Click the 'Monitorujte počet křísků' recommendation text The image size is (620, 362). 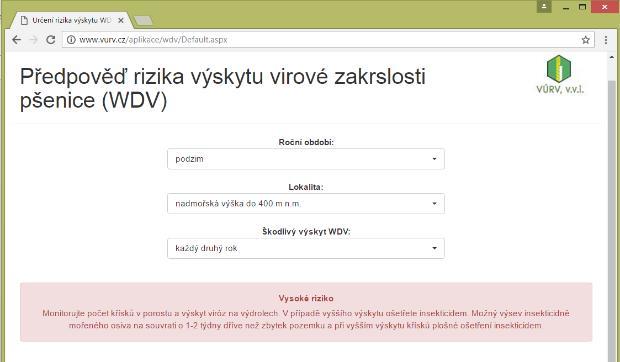(x=306, y=319)
